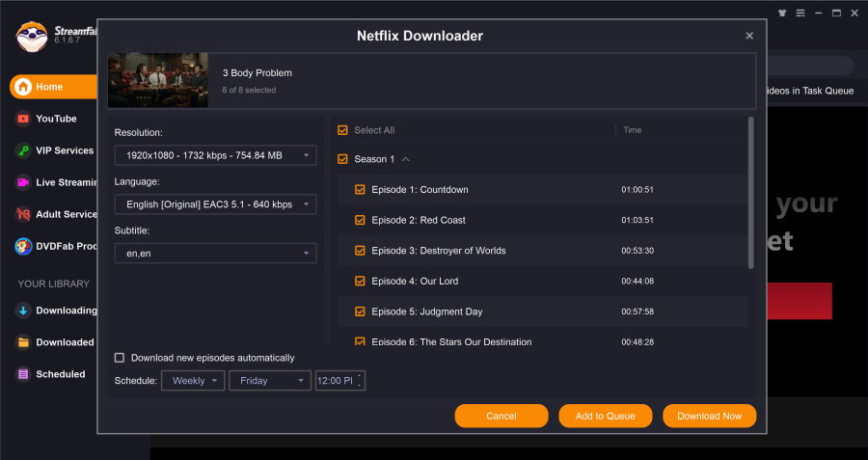Click the Live Streaming camera icon
This screenshot has height=460, width=868.
(23, 182)
